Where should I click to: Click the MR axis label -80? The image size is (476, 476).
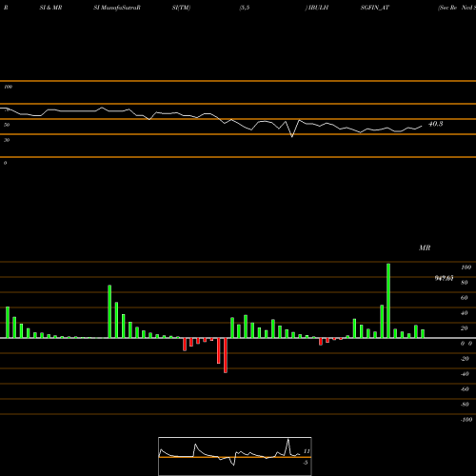465,405
